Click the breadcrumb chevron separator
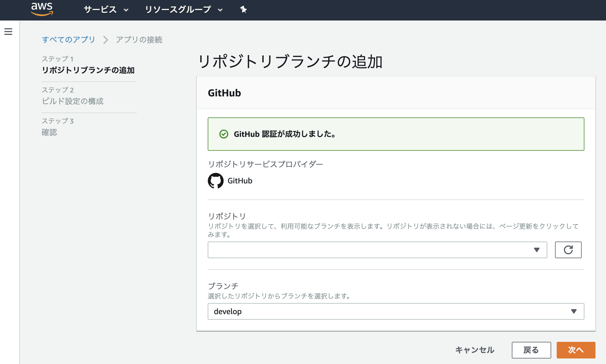606x364 pixels. pos(105,40)
